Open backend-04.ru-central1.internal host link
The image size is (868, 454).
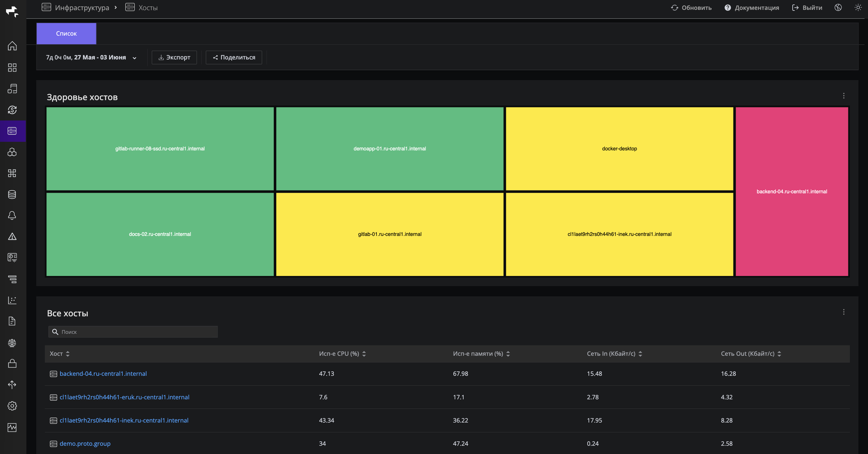click(x=103, y=374)
